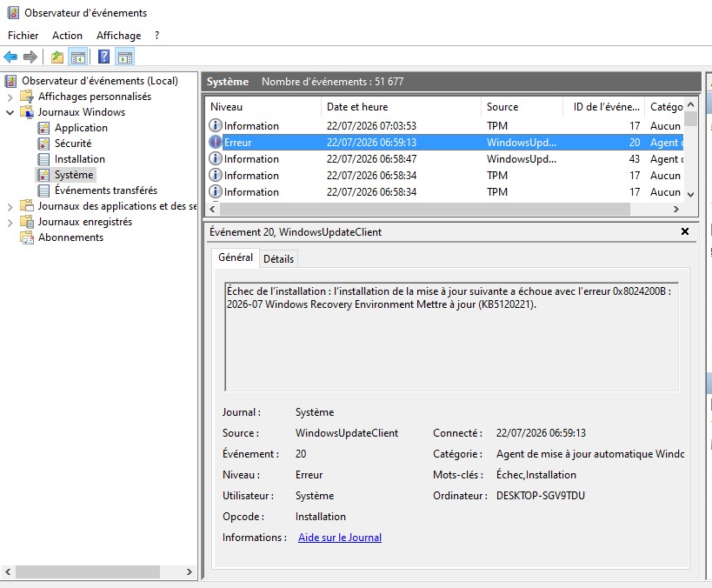Screen dimensions: 712x588
Task: Click event list scroll up arrow
Action: (x=690, y=104)
